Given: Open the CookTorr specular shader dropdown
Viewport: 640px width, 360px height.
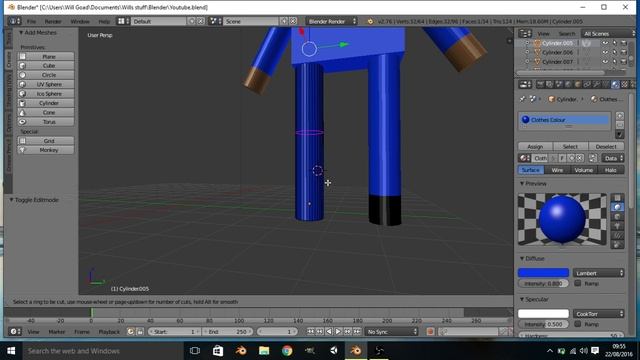Looking at the screenshot, I should pyautogui.click(x=598, y=314).
